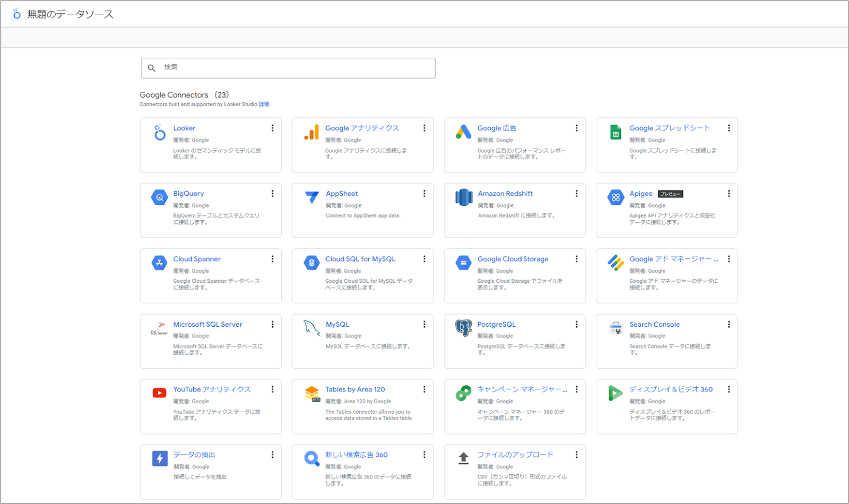Click the Looker Studio logo in header
The height and width of the screenshot is (504, 849).
click(x=16, y=14)
